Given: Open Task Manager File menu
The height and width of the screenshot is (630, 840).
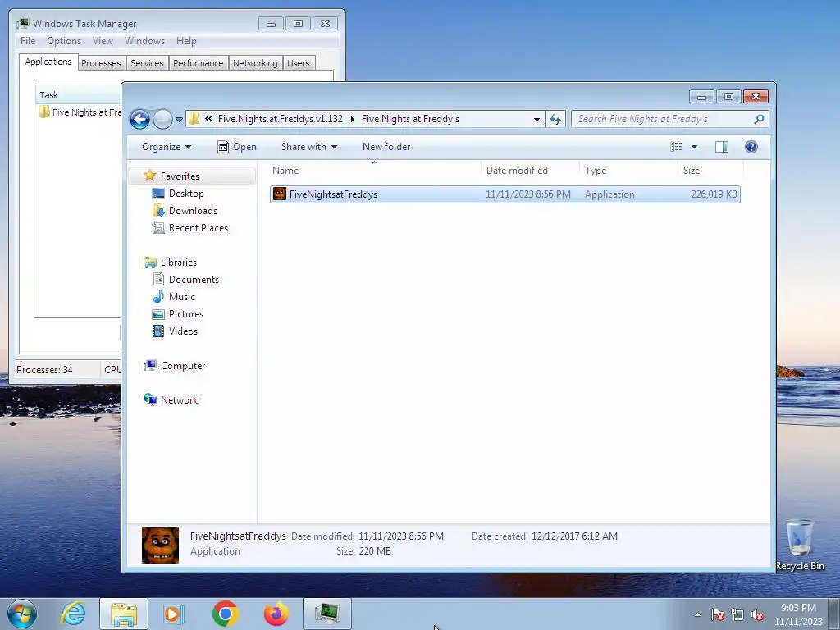Looking at the screenshot, I should 28,41.
